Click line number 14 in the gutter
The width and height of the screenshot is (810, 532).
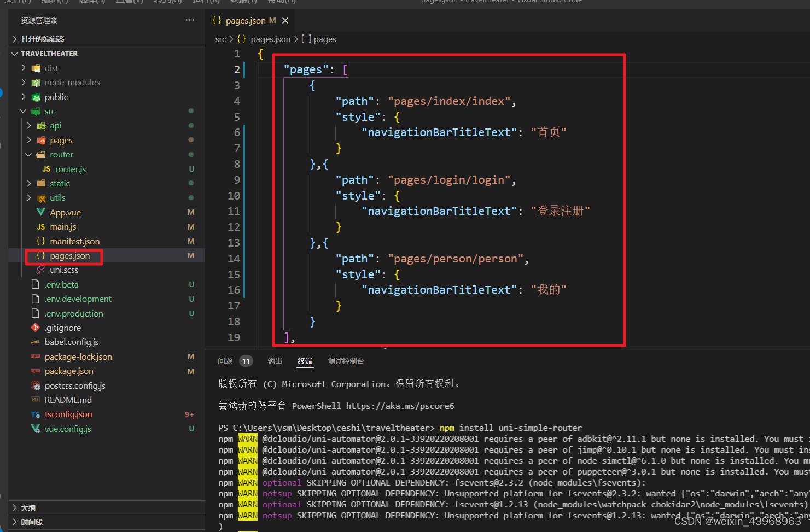click(x=234, y=259)
